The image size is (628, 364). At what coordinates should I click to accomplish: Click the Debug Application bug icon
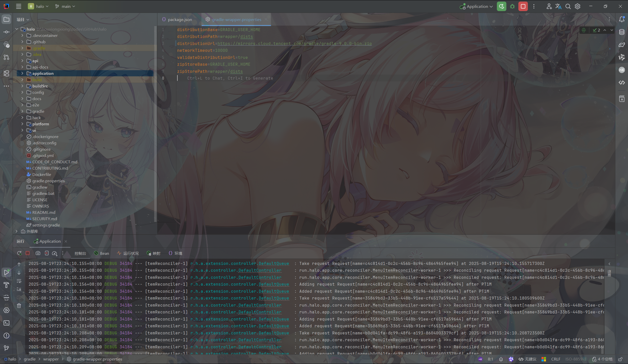pyautogui.click(x=512, y=7)
